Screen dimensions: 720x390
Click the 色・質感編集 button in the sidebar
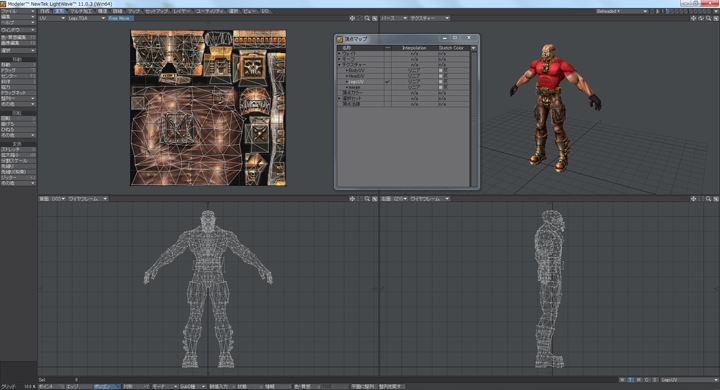click(18, 37)
